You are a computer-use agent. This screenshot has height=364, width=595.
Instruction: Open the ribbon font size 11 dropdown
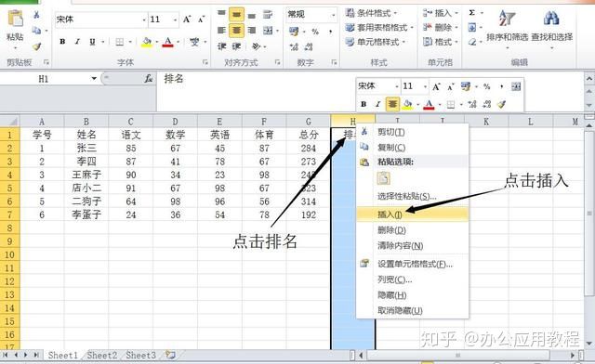point(175,19)
